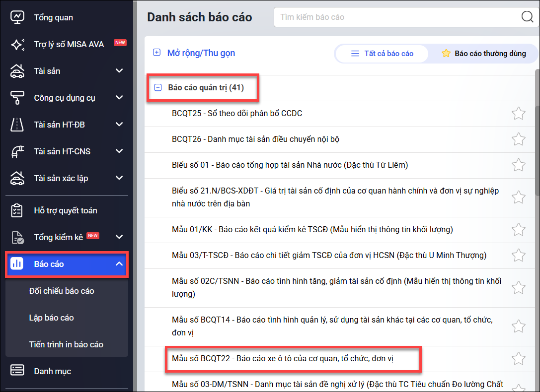This screenshot has width=540, height=392.
Task: Click the Công cụ dụng cụ paint roller icon
Action: (17, 98)
